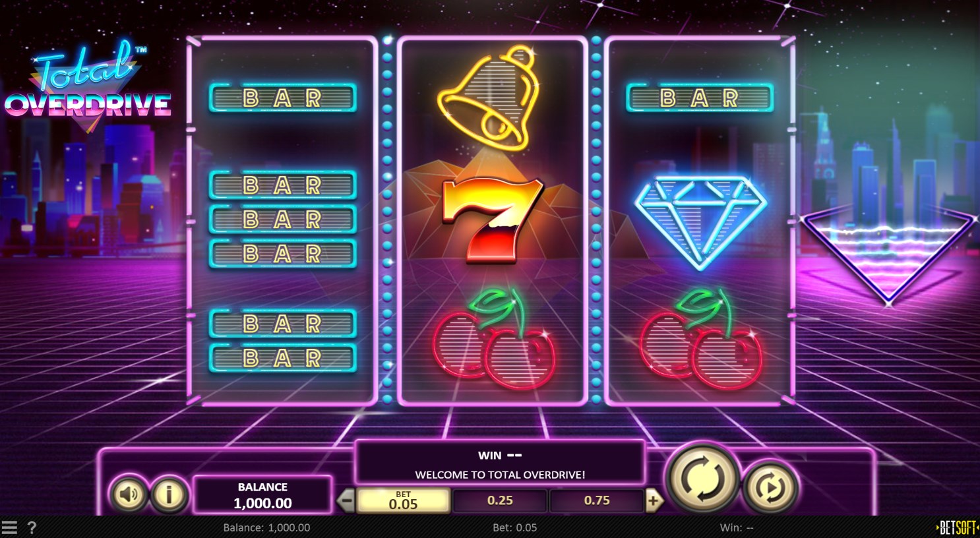Click the Total Overdrive game logo

(88, 86)
